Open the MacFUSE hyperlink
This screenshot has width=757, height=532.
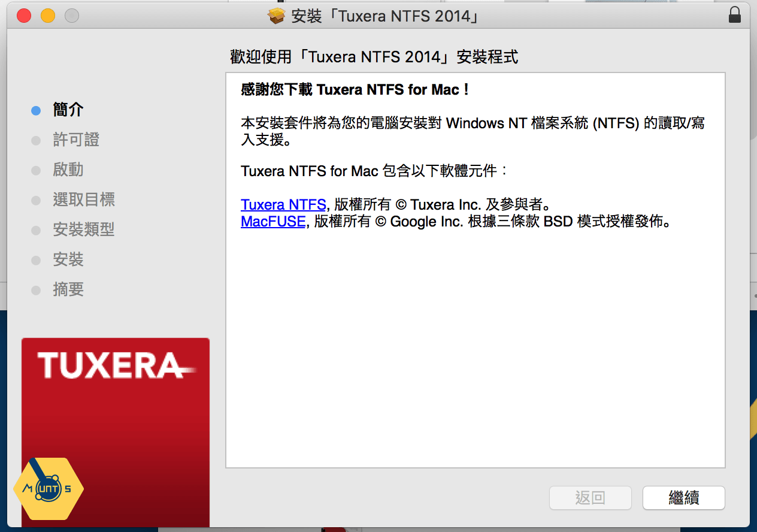click(x=273, y=222)
